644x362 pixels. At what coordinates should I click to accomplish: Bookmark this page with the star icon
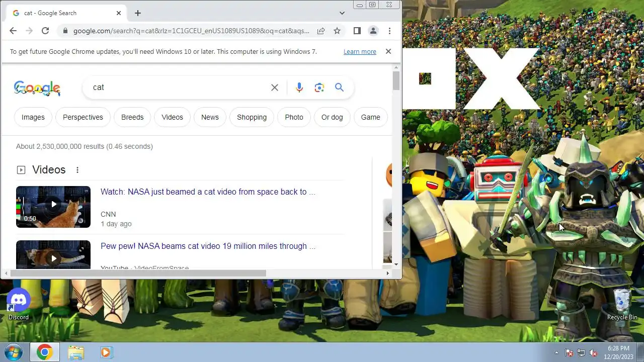337,31
